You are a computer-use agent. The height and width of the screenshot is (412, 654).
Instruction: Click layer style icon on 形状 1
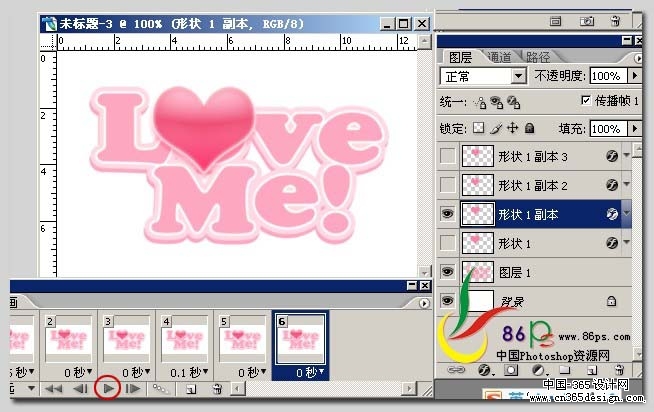click(612, 243)
